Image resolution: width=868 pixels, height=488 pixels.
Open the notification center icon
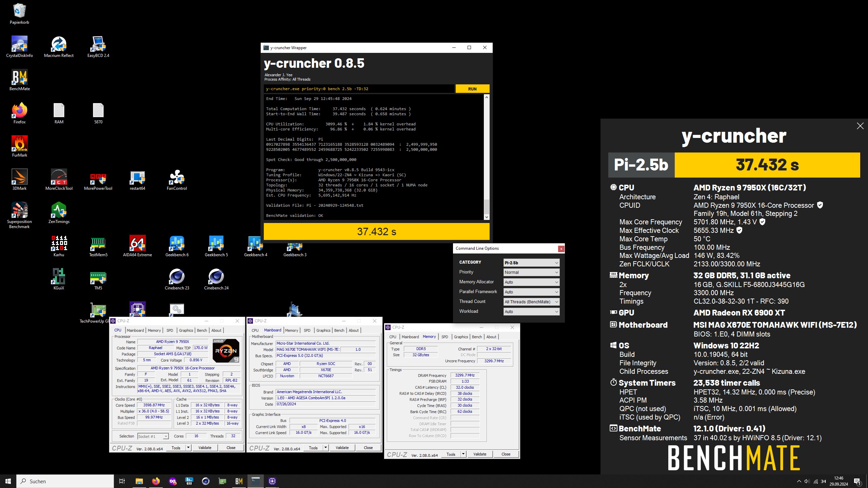click(x=857, y=481)
